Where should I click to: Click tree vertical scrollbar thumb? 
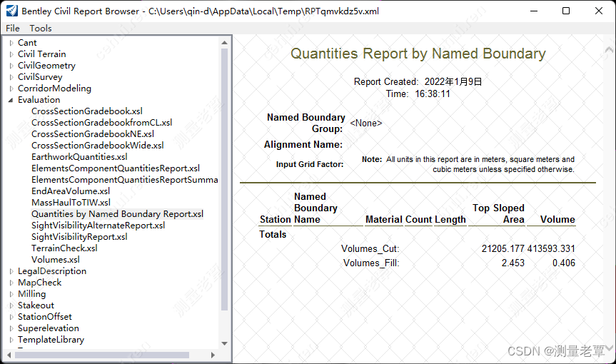[224, 179]
